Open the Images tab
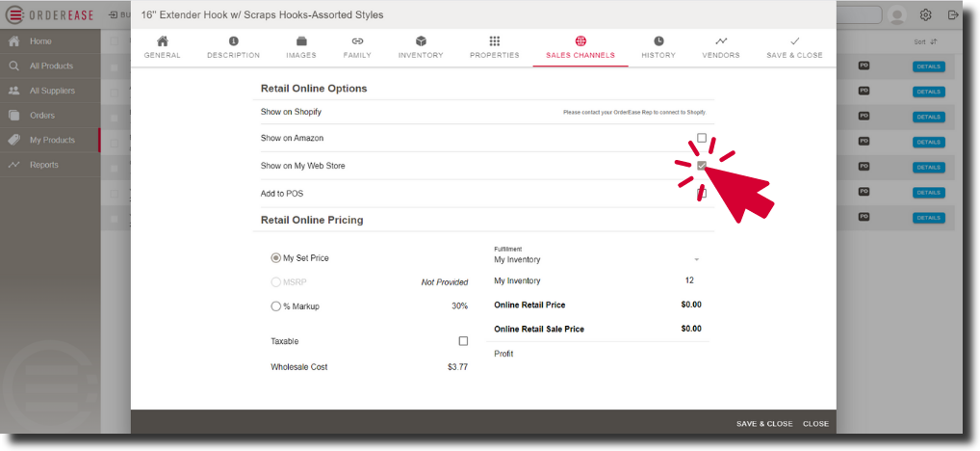This screenshot has width=980, height=451. tap(301, 47)
